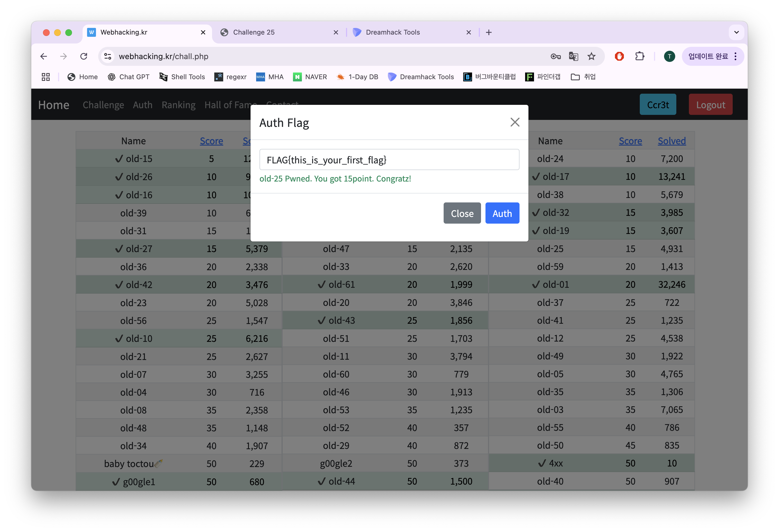This screenshot has width=779, height=532.
Task: Switch to the Challenge 25 tab
Action: (x=254, y=33)
